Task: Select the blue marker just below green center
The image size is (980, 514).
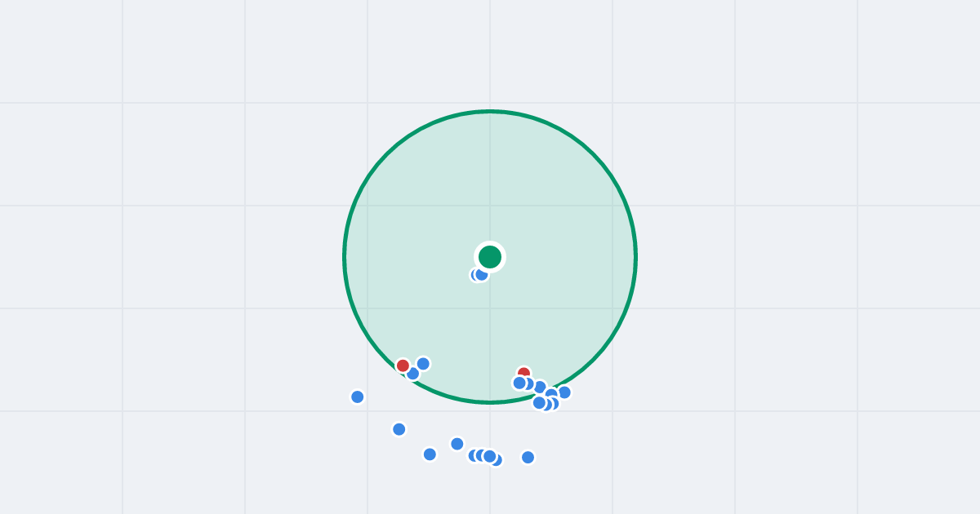Action: click(x=482, y=274)
